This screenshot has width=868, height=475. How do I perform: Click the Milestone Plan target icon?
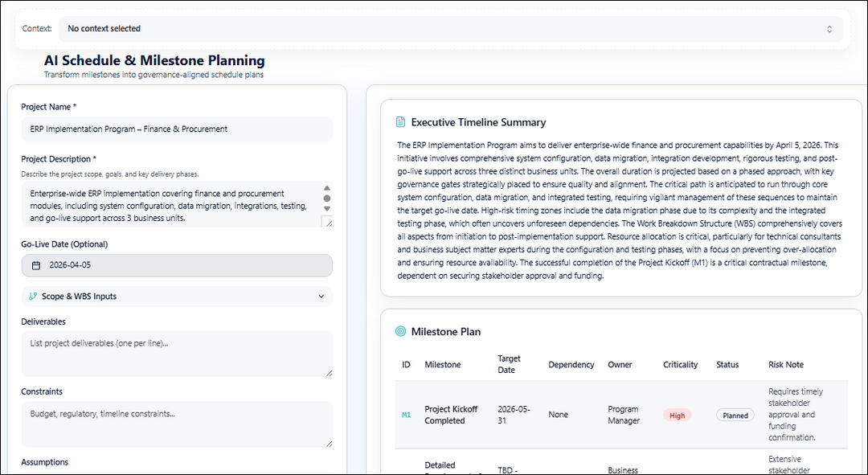point(400,331)
